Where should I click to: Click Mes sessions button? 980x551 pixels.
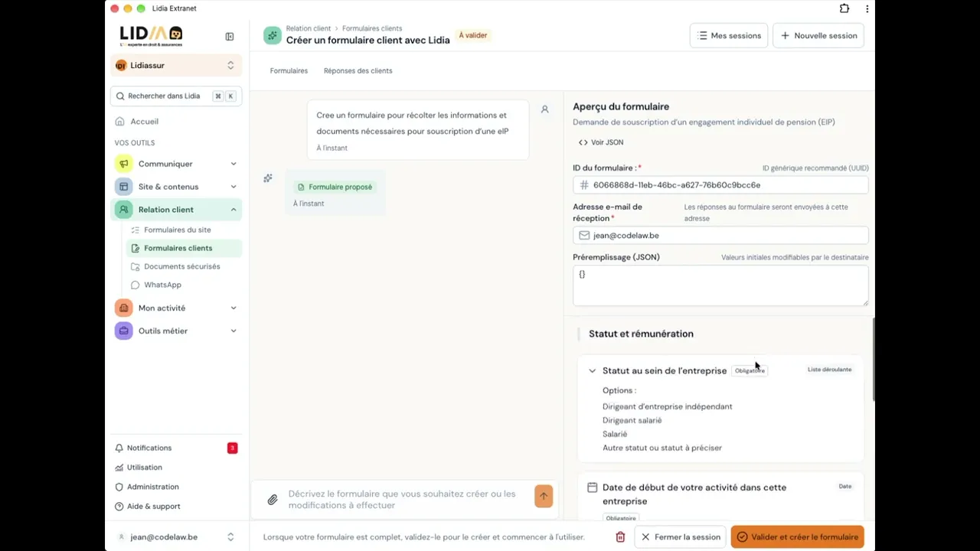pos(729,36)
